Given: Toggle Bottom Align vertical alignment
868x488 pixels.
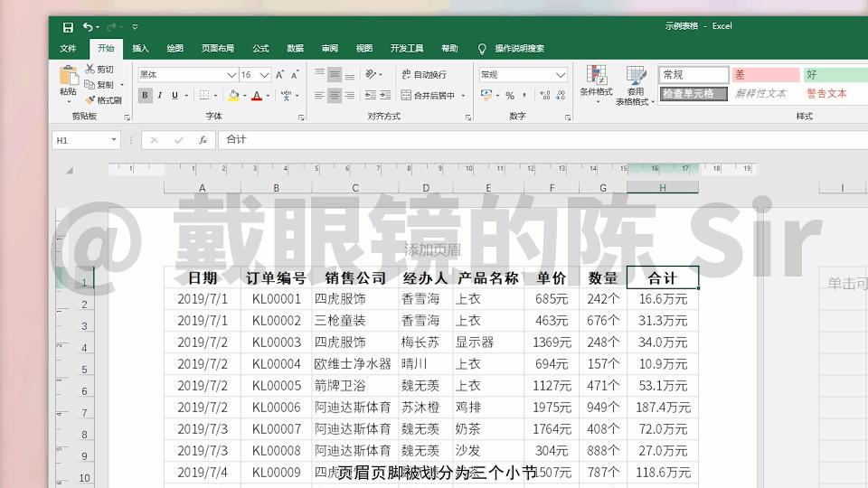Looking at the screenshot, I should coord(349,74).
